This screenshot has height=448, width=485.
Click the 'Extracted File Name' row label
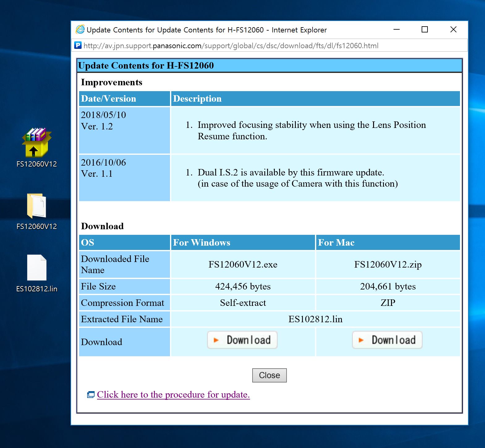(x=125, y=319)
